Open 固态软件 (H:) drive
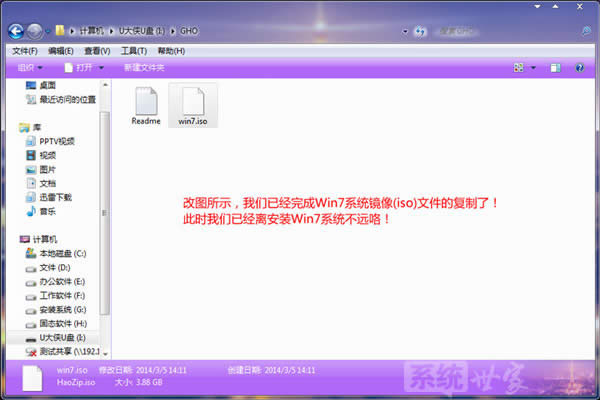The height and width of the screenshot is (400, 600). pyautogui.click(x=56, y=324)
